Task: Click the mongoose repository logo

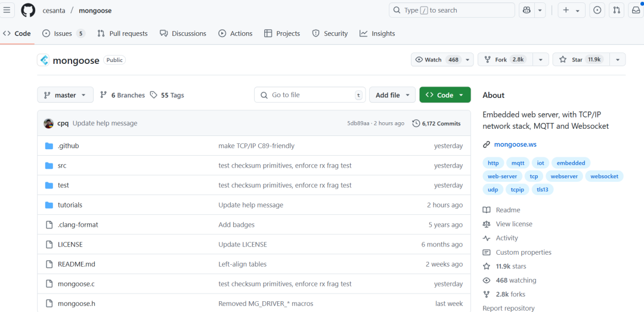Action: click(x=43, y=60)
